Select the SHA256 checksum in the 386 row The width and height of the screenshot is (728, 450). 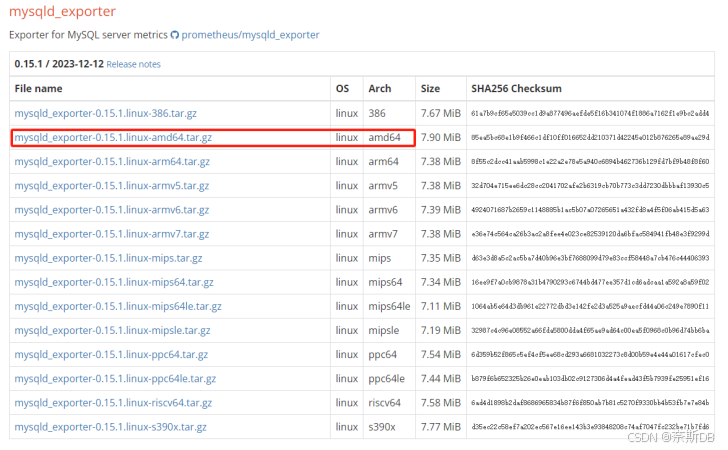pyautogui.click(x=590, y=113)
